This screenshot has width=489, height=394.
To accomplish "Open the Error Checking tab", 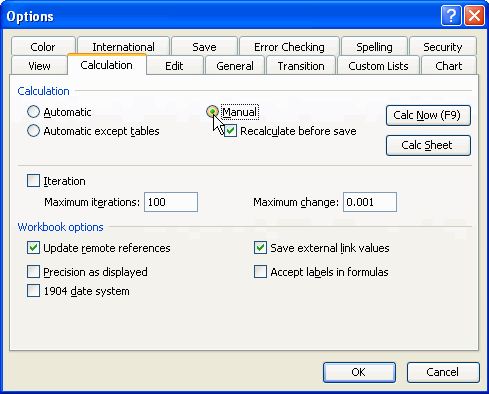I will coord(289,46).
